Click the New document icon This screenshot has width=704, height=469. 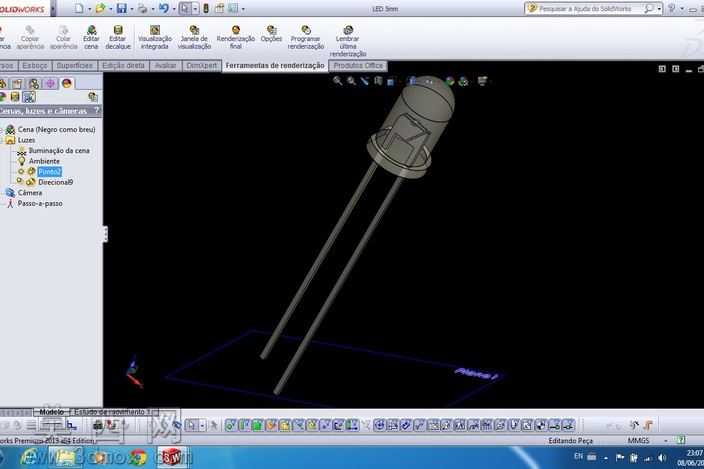(x=79, y=8)
